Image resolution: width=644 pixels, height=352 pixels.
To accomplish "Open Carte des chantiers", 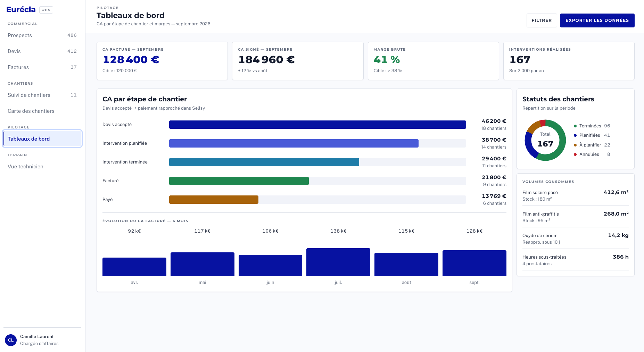I will point(42,111).
